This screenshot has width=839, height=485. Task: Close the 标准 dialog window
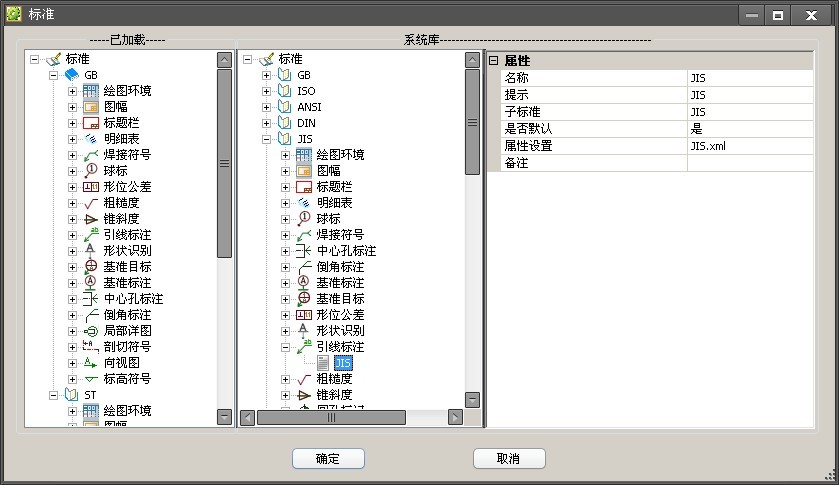tap(811, 16)
